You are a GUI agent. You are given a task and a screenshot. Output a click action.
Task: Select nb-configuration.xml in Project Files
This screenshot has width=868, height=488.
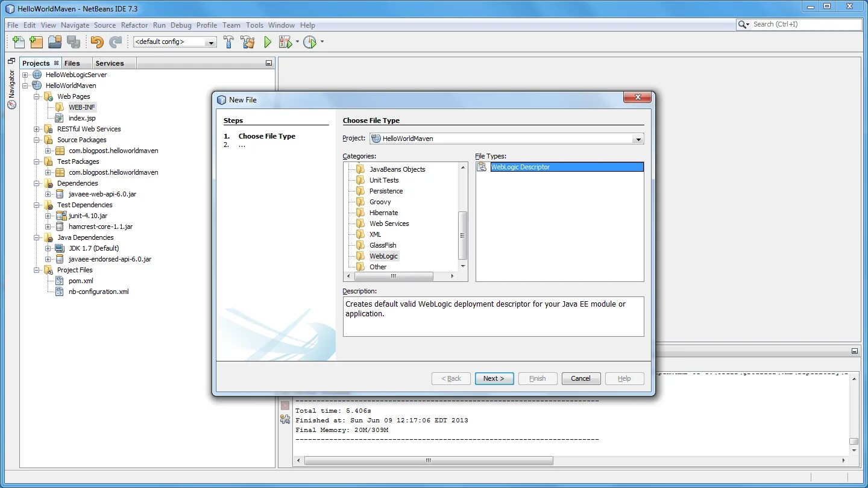tap(99, 292)
